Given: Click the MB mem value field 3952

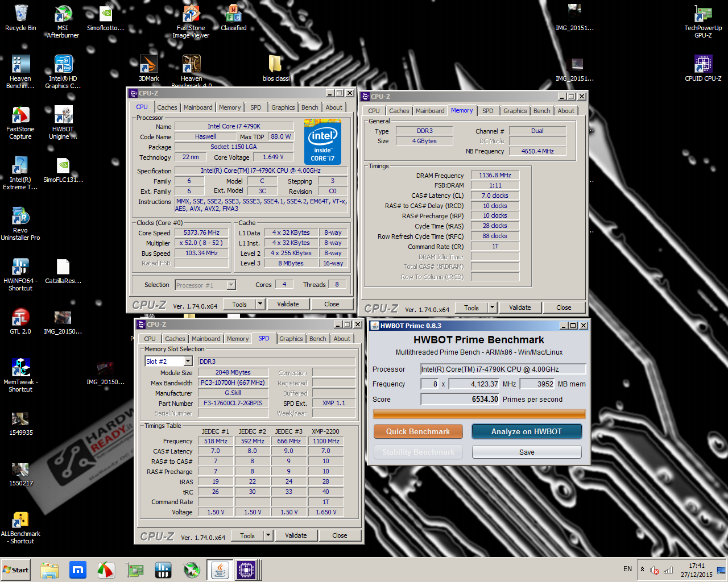Looking at the screenshot, I should pos(537,384).
